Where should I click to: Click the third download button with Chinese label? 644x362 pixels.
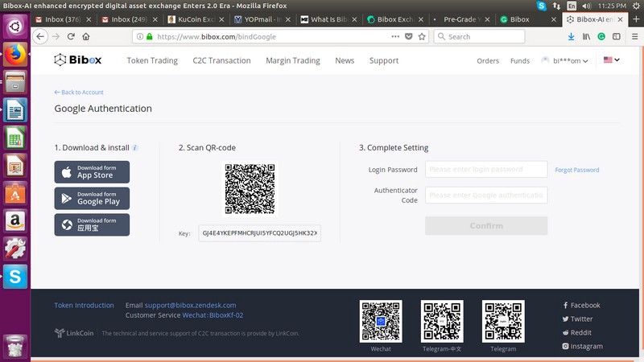pos(92,224)
